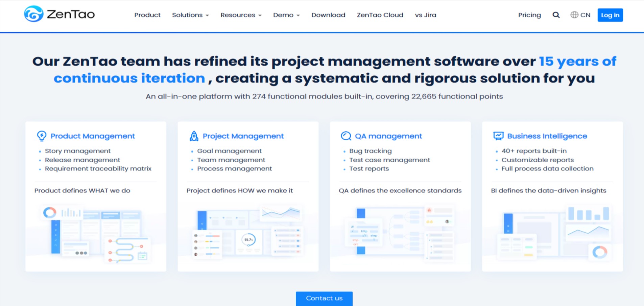Go to the Download page
The image size is (644, 306).
click(x=328, y=15)
